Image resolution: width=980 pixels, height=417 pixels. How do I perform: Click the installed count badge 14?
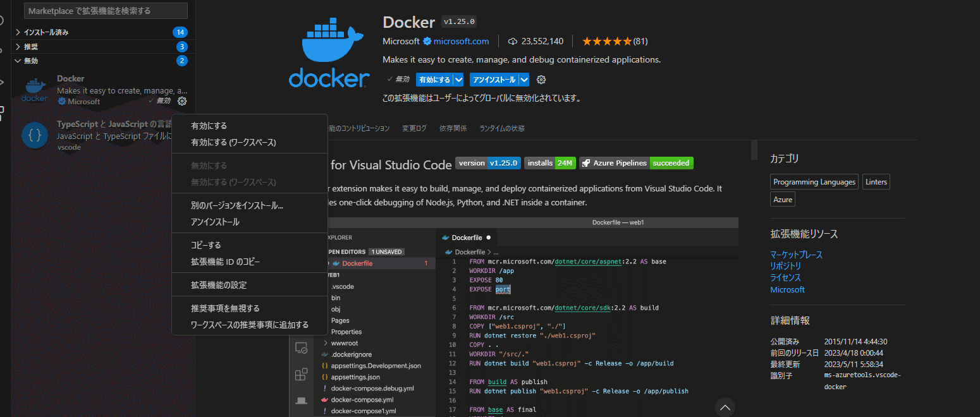(180, 32)
